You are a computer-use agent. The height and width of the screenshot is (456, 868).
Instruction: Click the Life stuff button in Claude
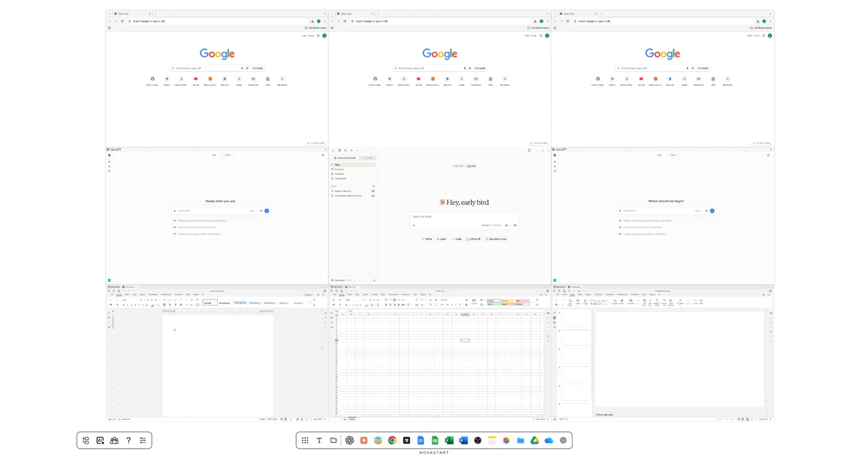pos(473,239)
